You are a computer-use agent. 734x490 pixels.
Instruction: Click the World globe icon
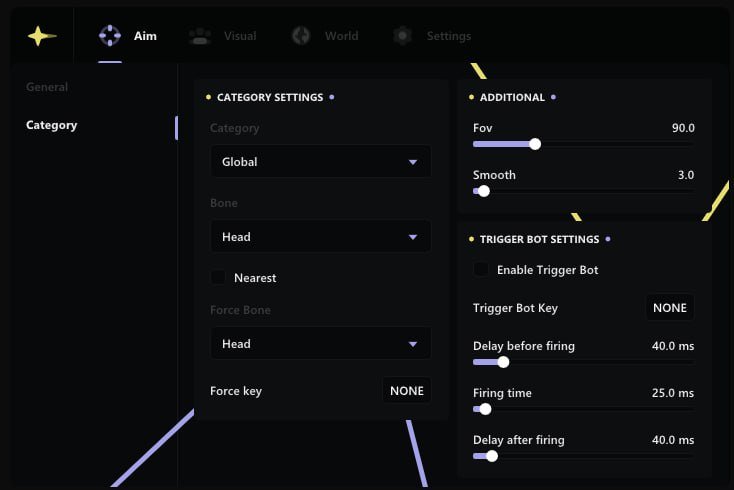click(301, 36)
